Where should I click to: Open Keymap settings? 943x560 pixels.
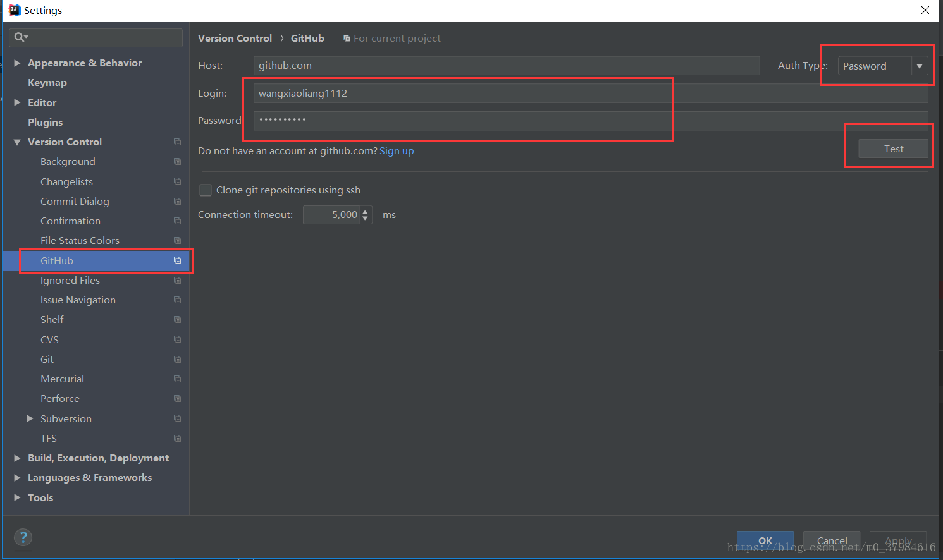47,83
